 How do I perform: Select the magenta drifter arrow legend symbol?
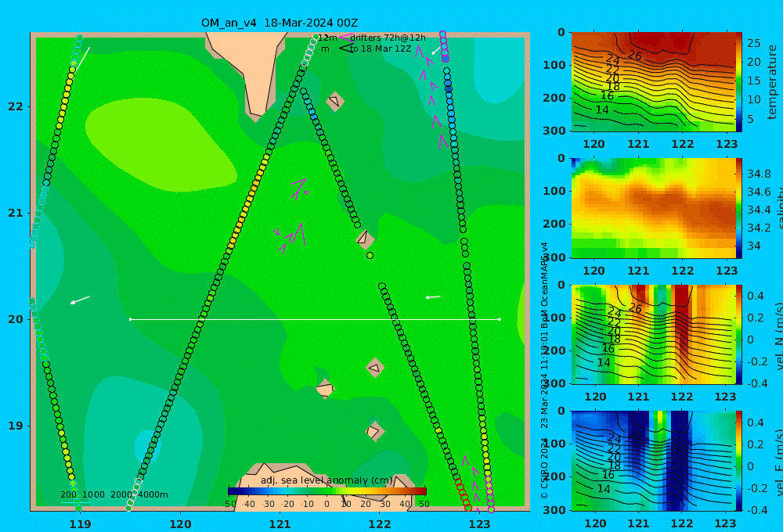click(345, 38)
